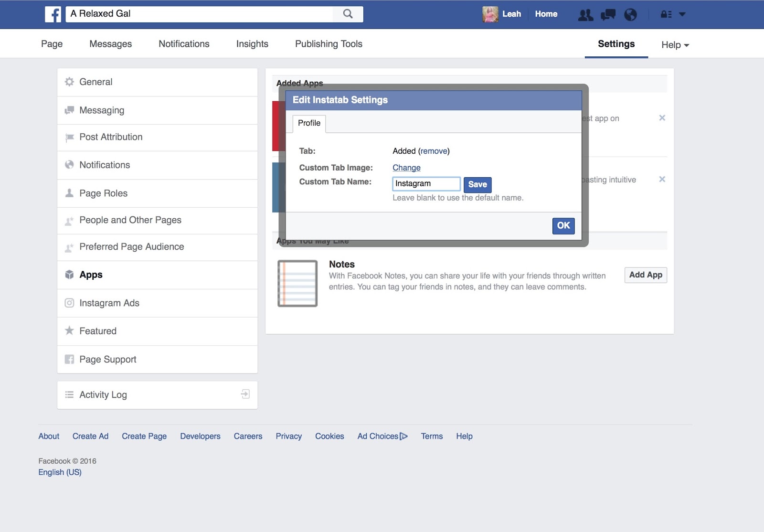
Task: Open General settings in sidebar
Action: click(x=158, y=82)
